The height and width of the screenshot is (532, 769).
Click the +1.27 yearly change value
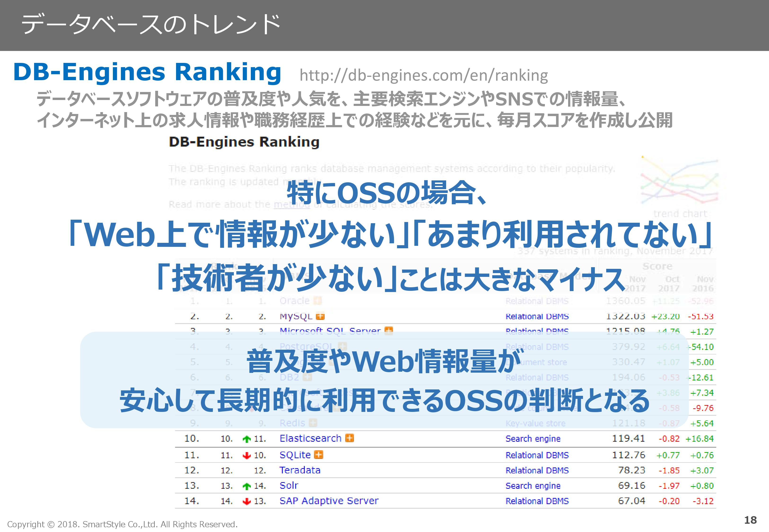702,332
